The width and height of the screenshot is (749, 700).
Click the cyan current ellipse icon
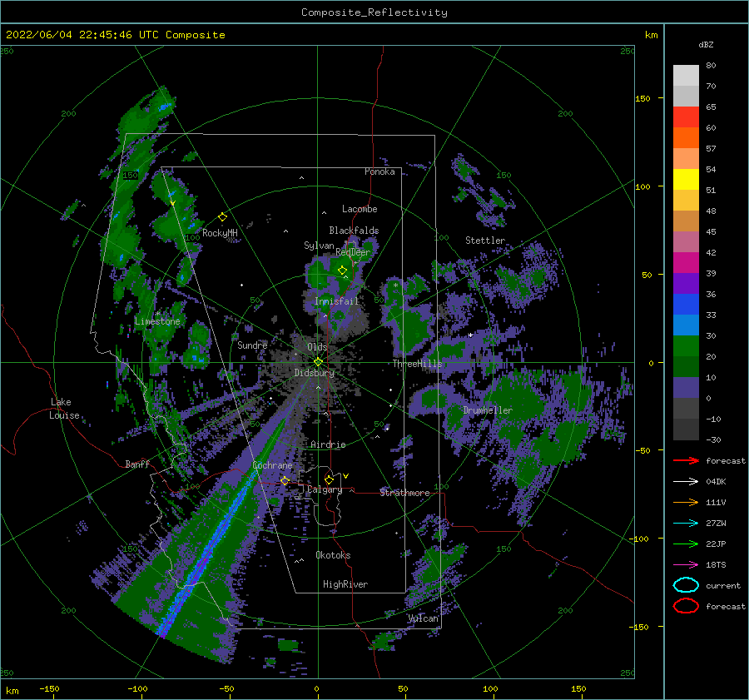pyautogui.click(x=686, y=585)
